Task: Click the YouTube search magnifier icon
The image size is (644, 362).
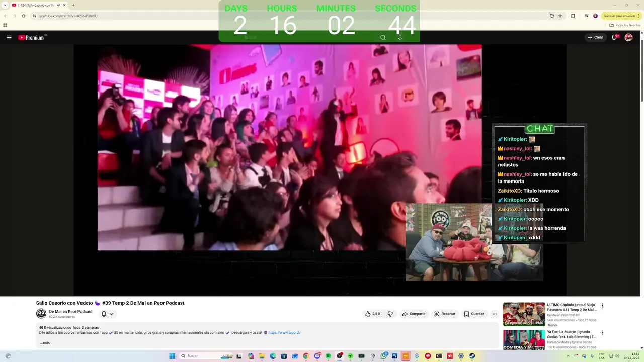Action: point(383,37)
